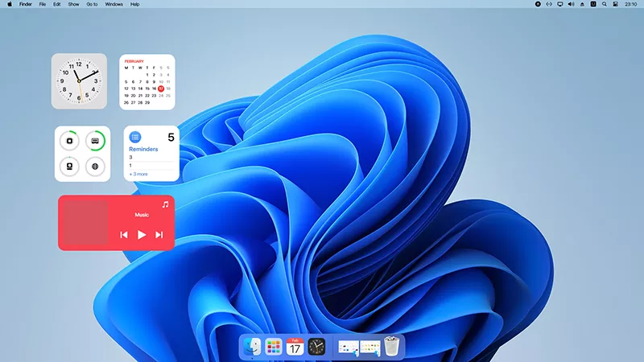The width and height of the screenshot is (644, 362).
Task: Open the Trash from the dock
Action: pos(391,347)
